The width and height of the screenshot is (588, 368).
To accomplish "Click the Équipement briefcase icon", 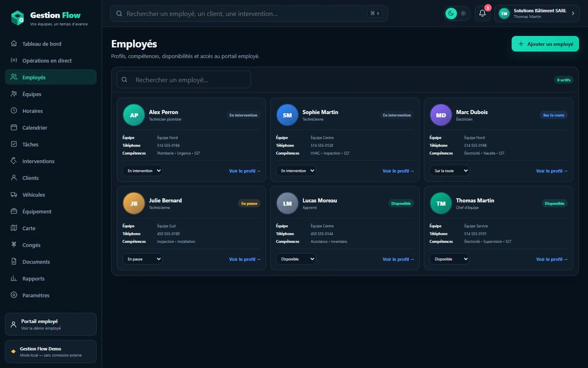I will pyautogui.click(x=14, y=211).
